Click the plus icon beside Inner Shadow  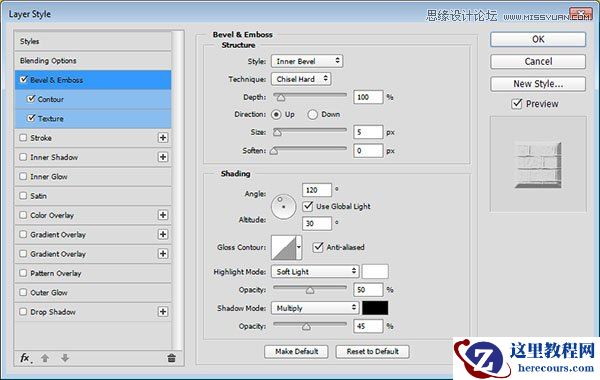point(163,157)
